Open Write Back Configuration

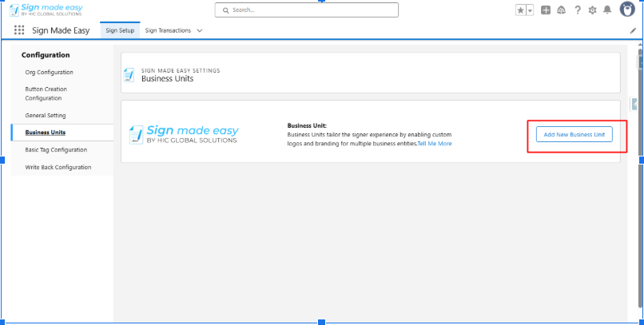pyautogui.click(x=58, y=167)
